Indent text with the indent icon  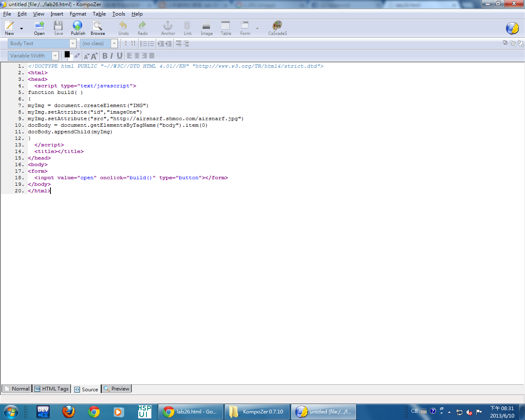pyautogui.click(x=161, y=43)
